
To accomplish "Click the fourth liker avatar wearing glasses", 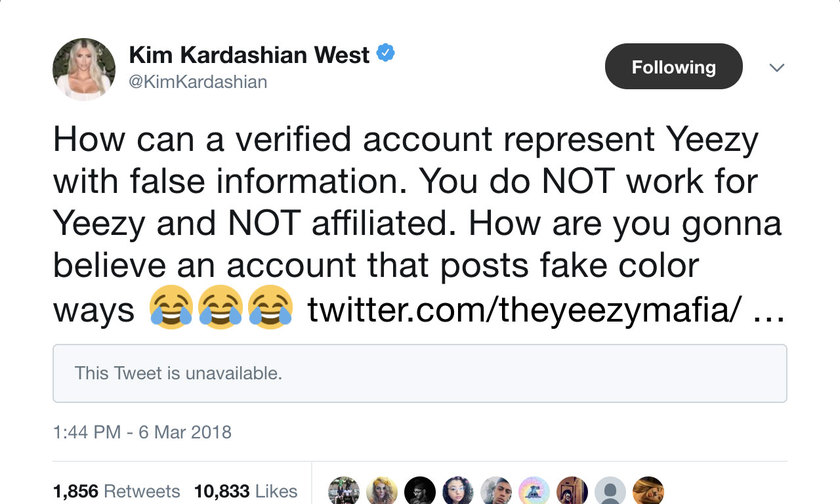I will coord(458,491).
